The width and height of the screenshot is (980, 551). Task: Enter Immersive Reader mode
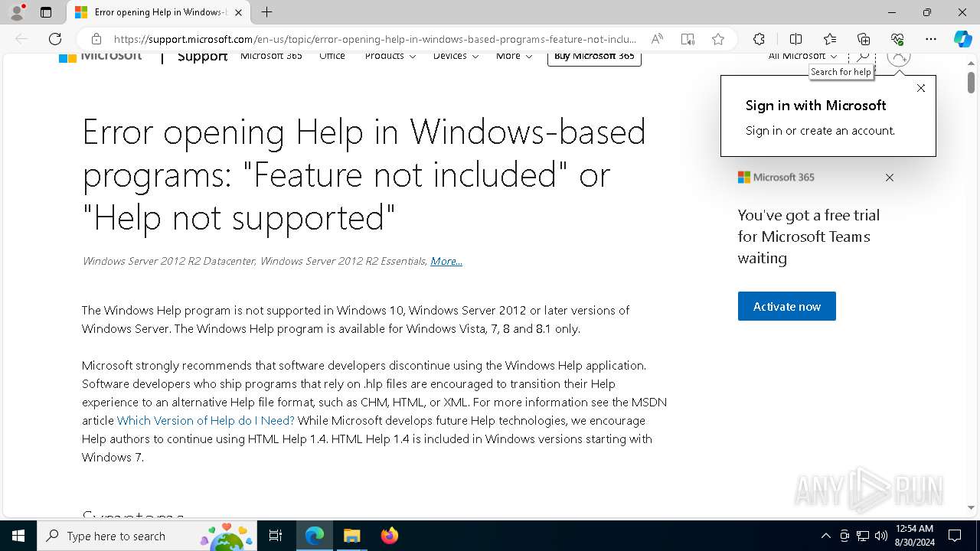click(x=688, y=39)
